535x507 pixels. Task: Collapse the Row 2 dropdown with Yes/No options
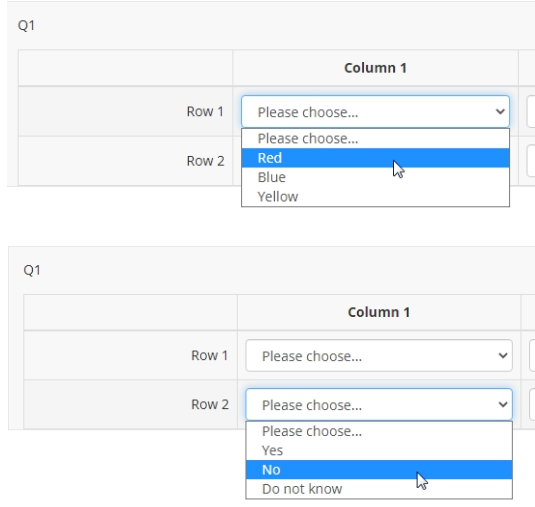379,404
